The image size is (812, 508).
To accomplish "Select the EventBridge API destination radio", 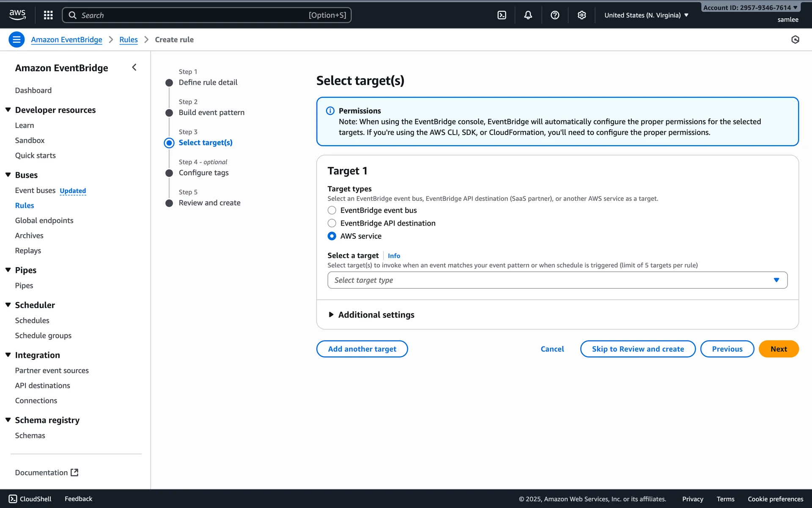I will [x=332, y=223].
